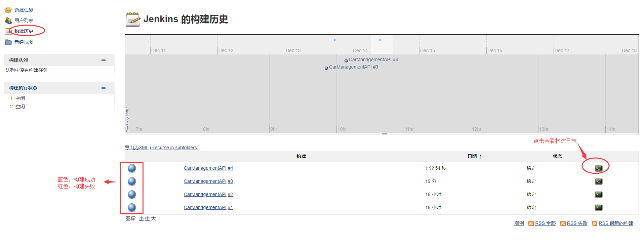Click blue status ball of CarManagementAPI #4
The height and width of the screenshot is (244, 644).
(132, 168)
